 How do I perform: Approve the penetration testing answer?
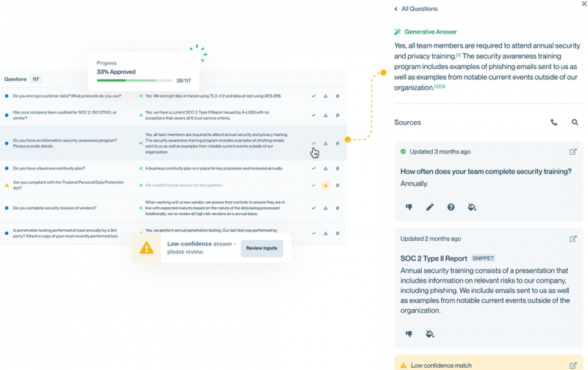click(314, 233)
